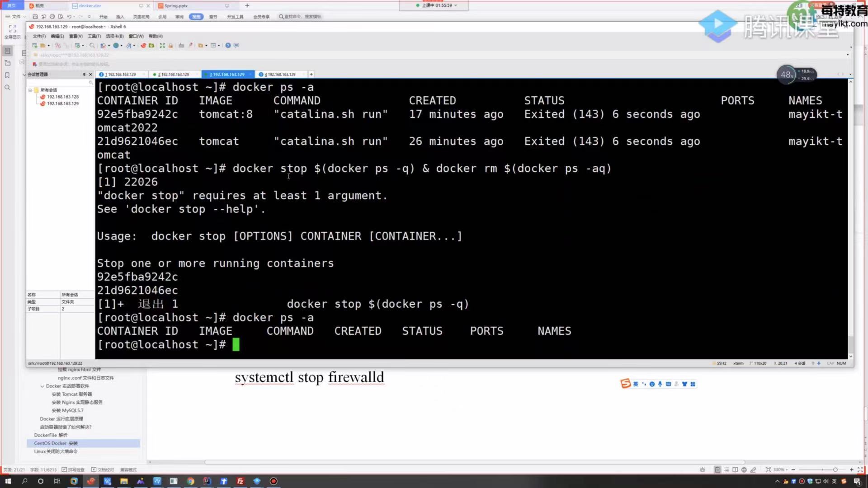868x488 pixels.
Task: Click the Xshell search magnifier icon
Action: (92, 46)
